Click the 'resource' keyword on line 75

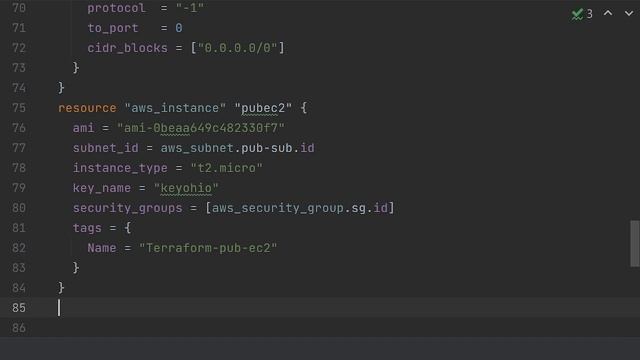[87, 108]
